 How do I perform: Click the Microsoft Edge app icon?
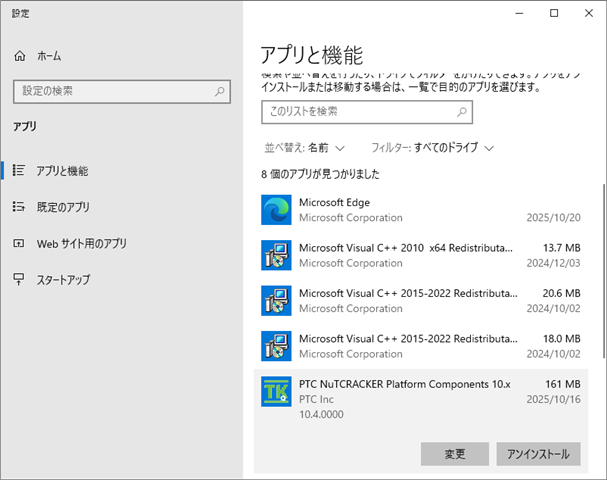276,210
